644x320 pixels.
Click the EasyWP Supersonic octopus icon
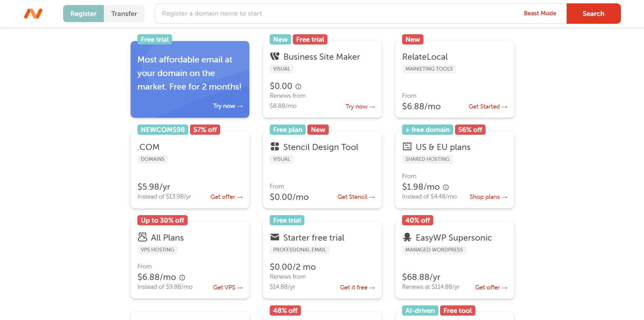click(407, 237)
